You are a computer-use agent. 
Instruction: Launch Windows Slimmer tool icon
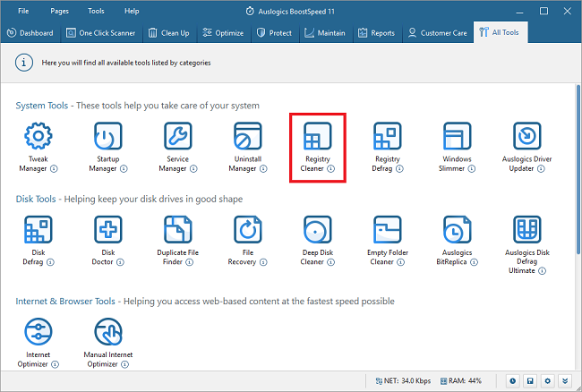[x=457, y=136]
